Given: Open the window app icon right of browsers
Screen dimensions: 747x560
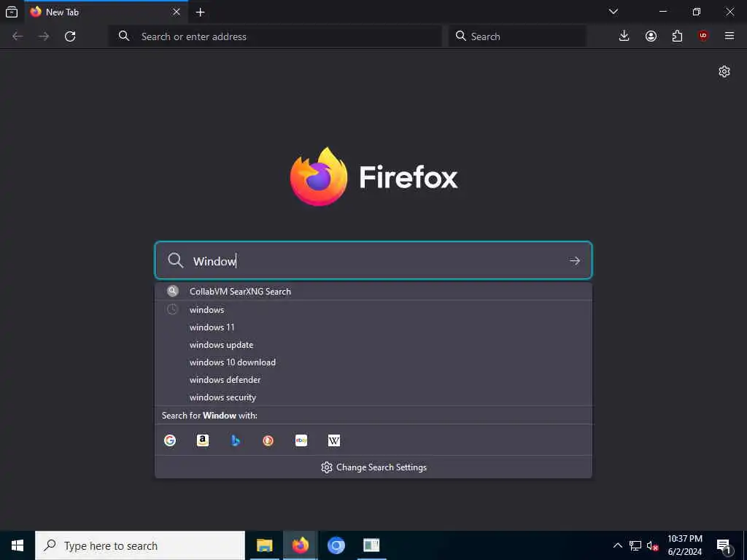Looking at the screenshot, I should [371, 545].
